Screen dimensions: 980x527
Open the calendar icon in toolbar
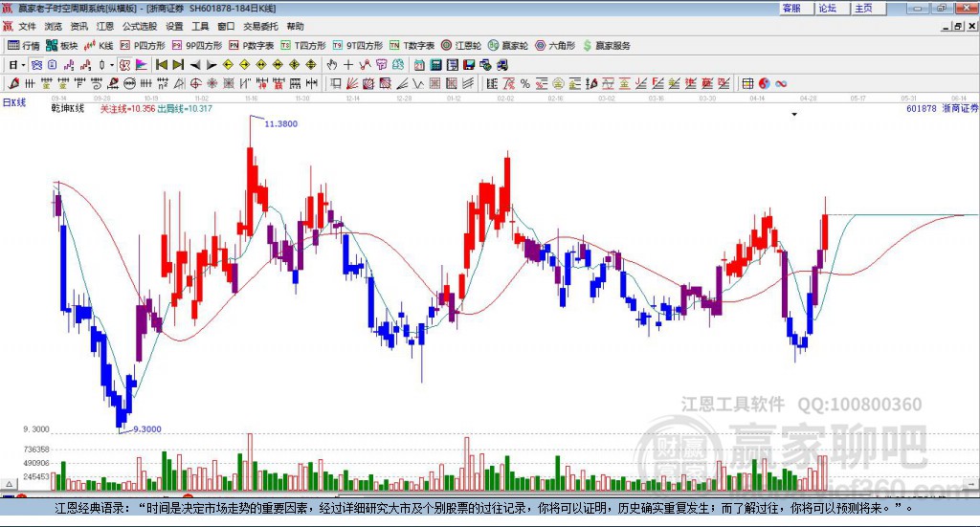tap(419, 65)
